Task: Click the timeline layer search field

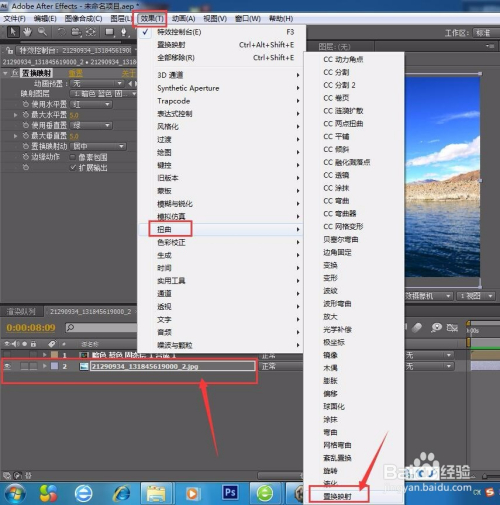Action: pyautogui.click(x=101, y=328)
